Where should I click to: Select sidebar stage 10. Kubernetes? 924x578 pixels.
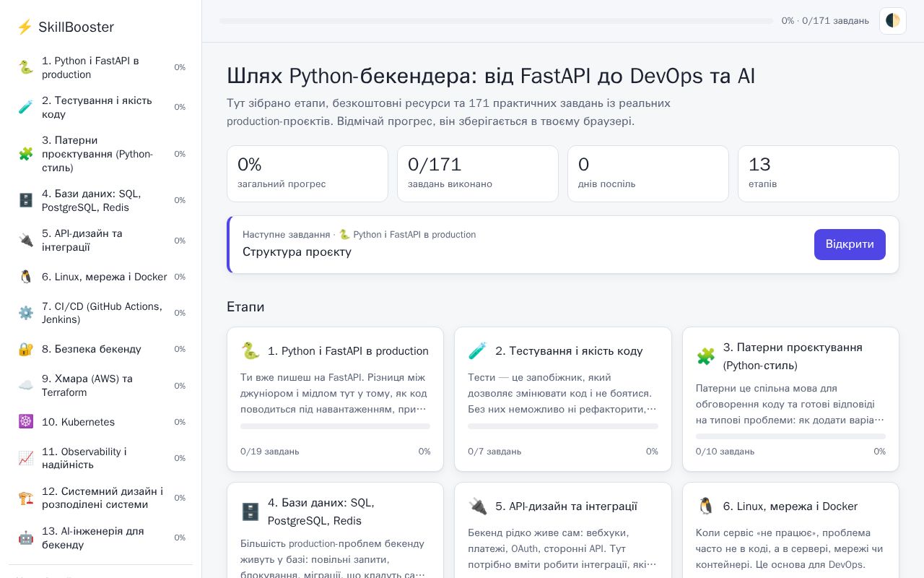(101, 422)
